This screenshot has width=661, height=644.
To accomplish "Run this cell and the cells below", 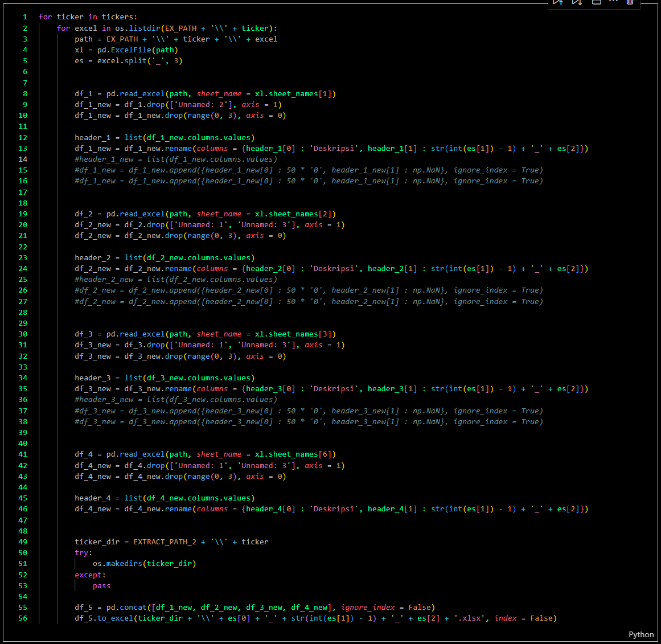I will pos(577,2).
